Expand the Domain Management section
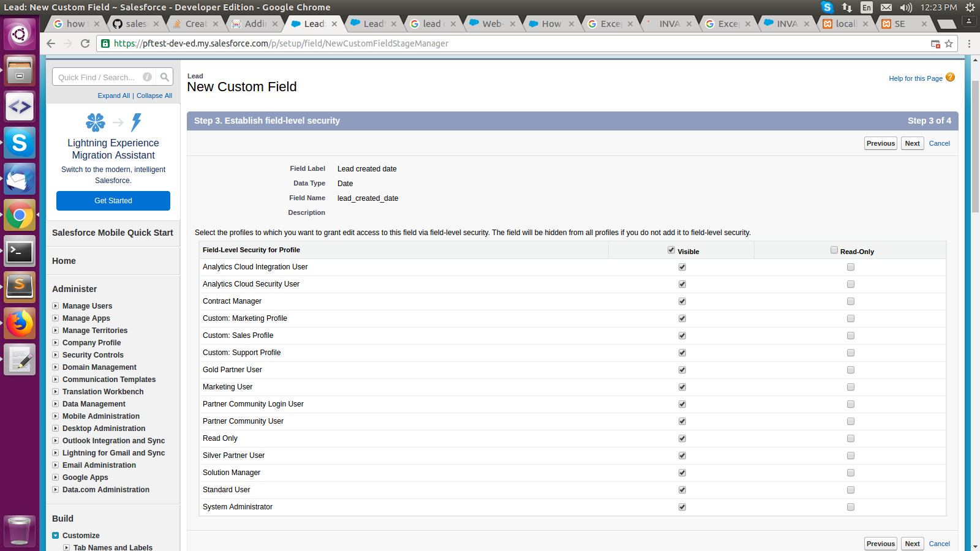The image size is (980, 551). point(56,367)
